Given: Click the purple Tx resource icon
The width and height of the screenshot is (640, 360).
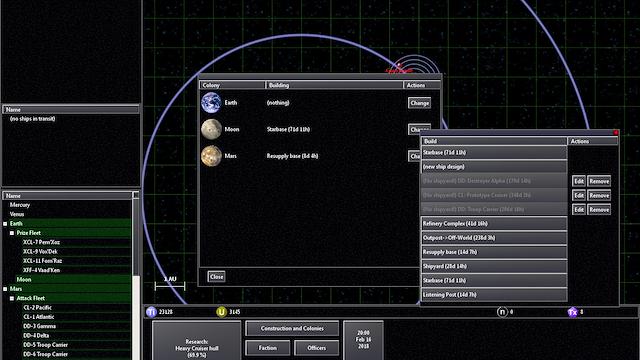Looking at the screenshot, I should coord(573,312).
